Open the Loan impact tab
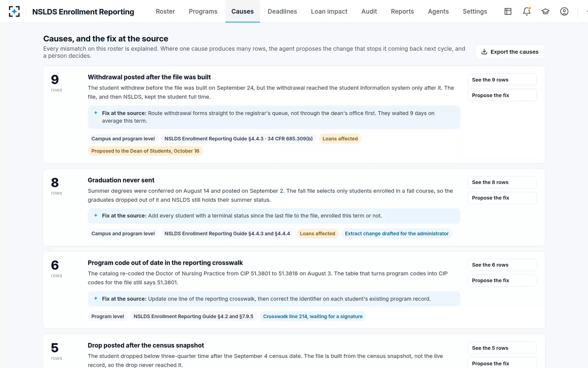The image size is (588, 368). click(x=329, y=11)
